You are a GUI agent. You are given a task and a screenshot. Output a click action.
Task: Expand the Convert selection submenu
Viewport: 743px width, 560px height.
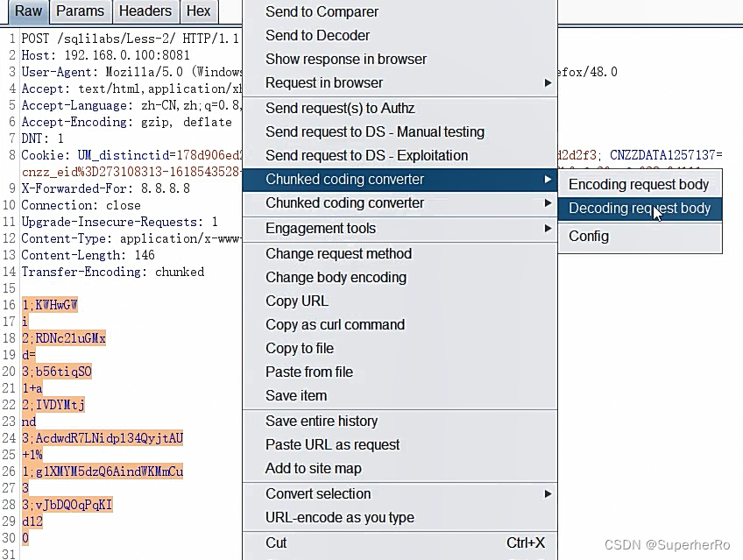pyautogui.click(x=315, y=493)
